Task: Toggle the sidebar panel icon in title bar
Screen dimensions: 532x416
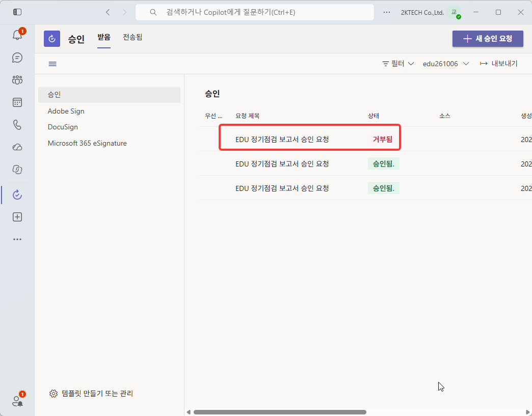Action: click(x=17, y=12)
